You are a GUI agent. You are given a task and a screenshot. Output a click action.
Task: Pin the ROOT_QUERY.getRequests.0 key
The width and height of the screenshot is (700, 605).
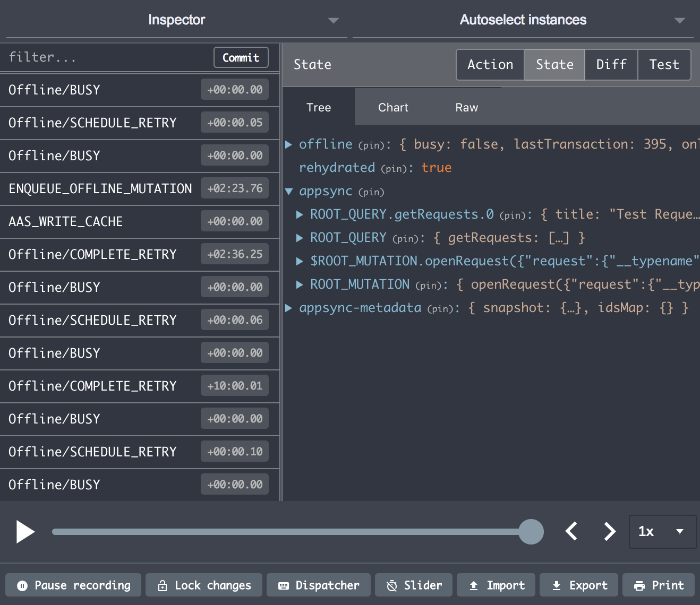[513, 215]
